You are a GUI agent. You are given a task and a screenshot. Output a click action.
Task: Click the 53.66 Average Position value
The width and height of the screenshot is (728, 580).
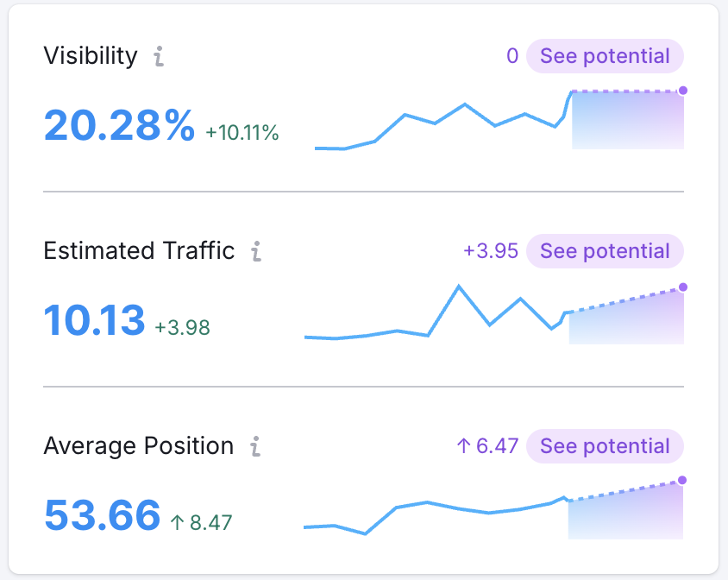point(102,515)
